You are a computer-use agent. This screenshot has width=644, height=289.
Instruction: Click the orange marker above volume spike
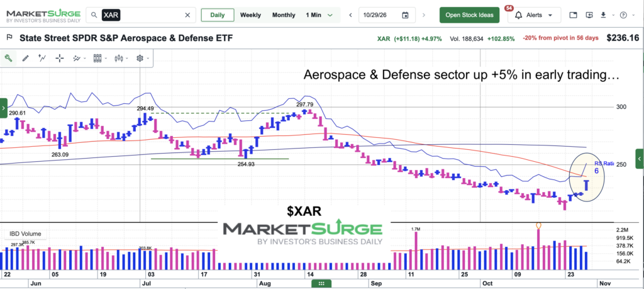538,225
